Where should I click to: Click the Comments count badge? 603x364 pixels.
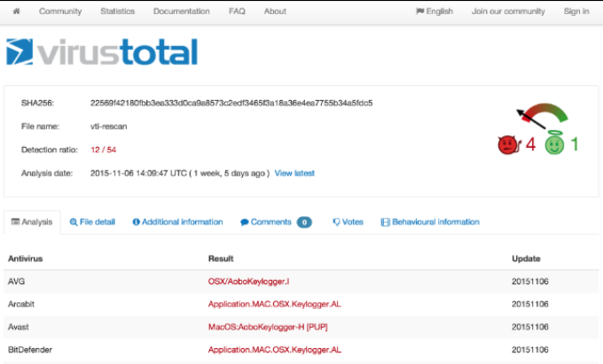tap(304, 222)
